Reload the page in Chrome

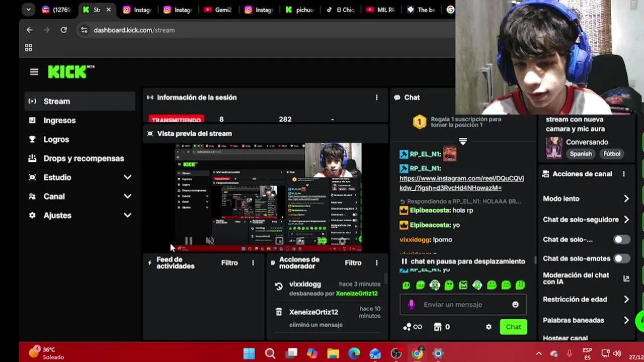[64, 30]
